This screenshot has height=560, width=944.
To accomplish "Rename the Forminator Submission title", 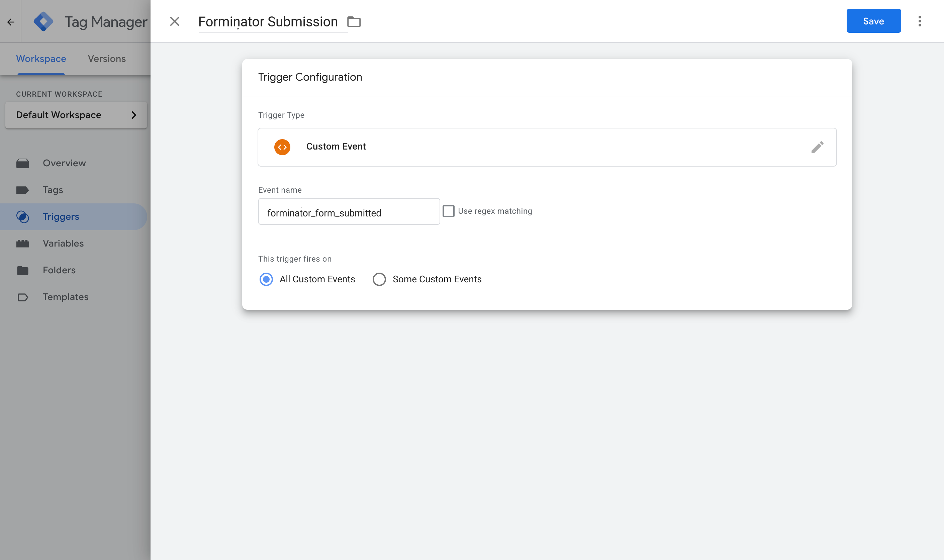I will pos(268,22).
